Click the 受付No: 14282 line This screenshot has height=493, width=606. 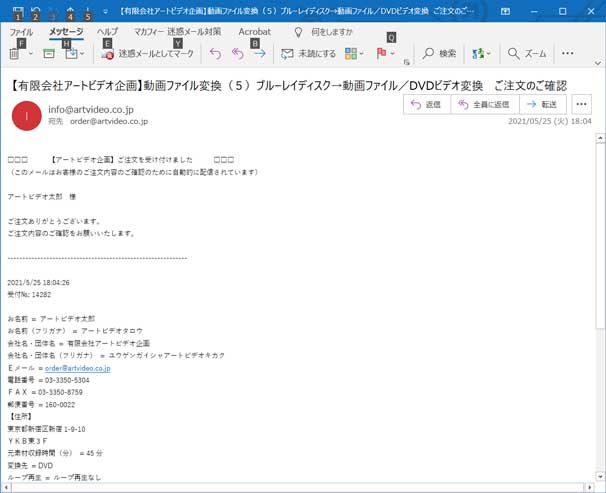pos(29,294)
